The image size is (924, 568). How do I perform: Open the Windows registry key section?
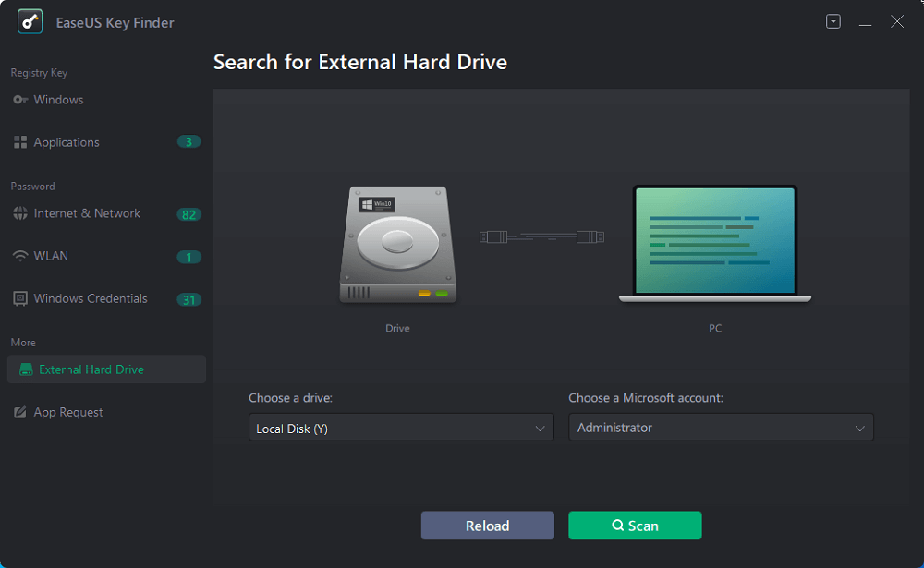[x=58, y=100]
